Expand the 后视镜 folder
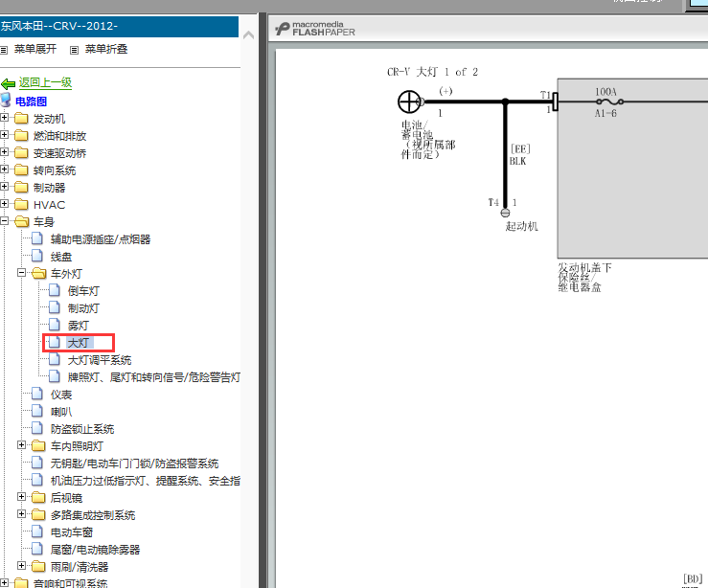The height and width of the screenshot is (588, 708). [x=22, y=497]
